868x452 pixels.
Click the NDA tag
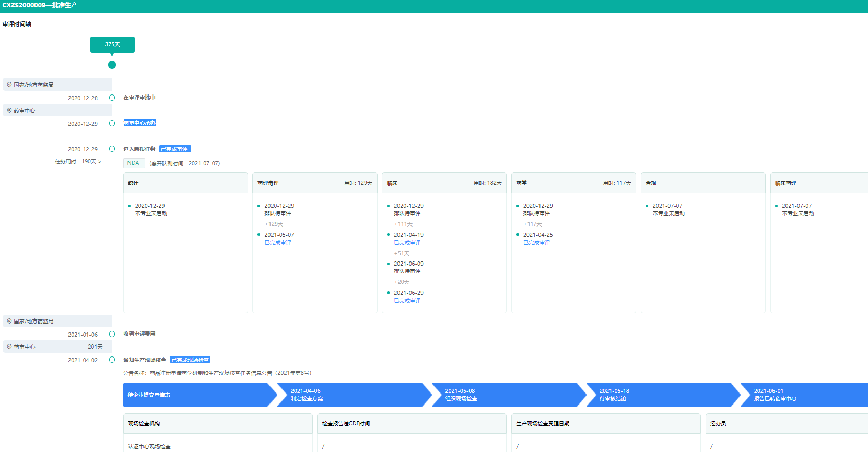pyautogui.click(x=134, y=163)
